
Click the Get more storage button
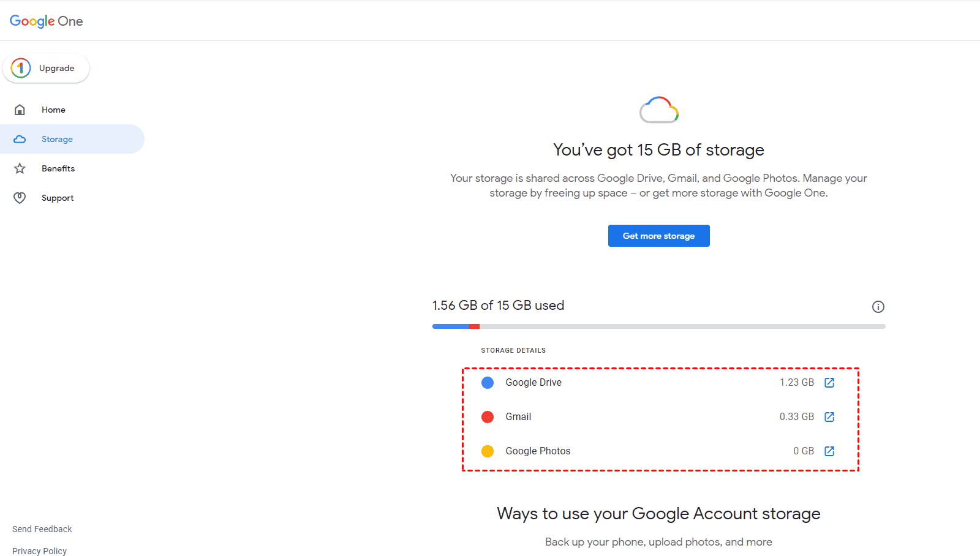point(658,236)
